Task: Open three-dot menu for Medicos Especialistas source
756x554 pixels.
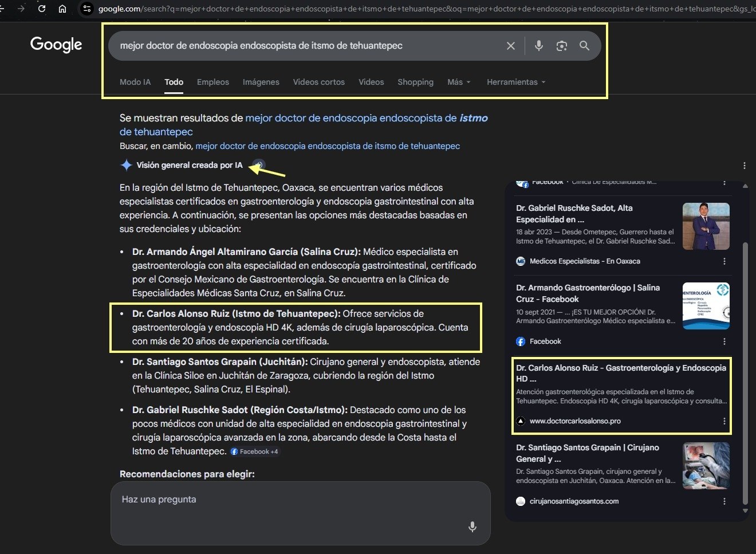Action: pos(724,261)
